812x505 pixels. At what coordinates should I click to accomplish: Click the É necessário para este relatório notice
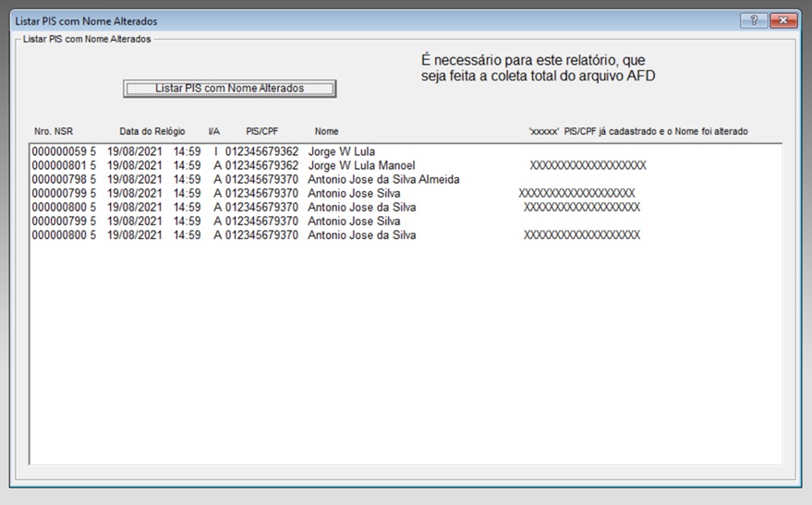(x=538, y=67)
